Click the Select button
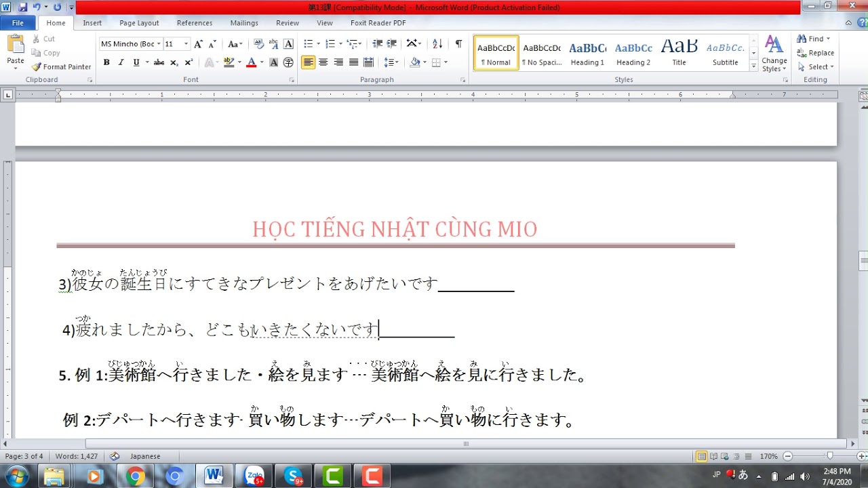 816,66
